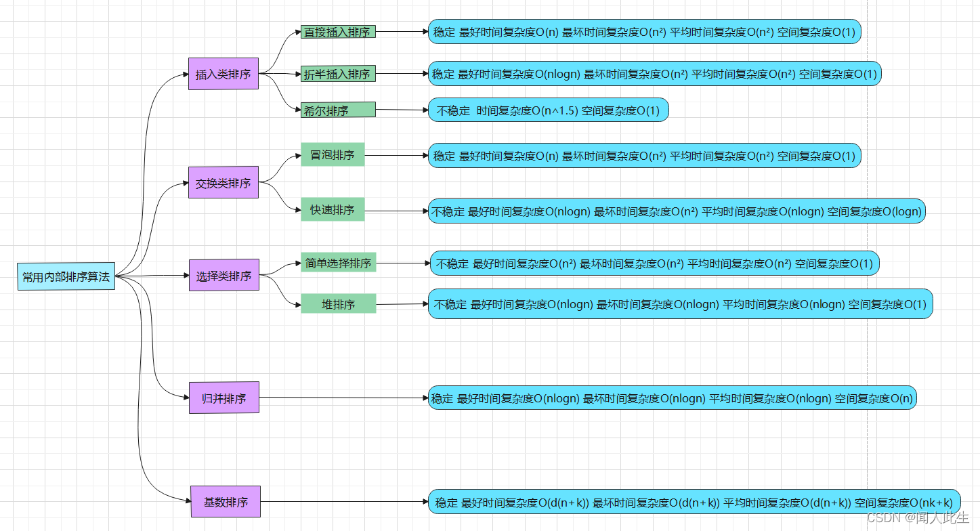The image size is (980, 531).
Task: Select the 选择类排序 node
Action: click(x=223, y=275)
